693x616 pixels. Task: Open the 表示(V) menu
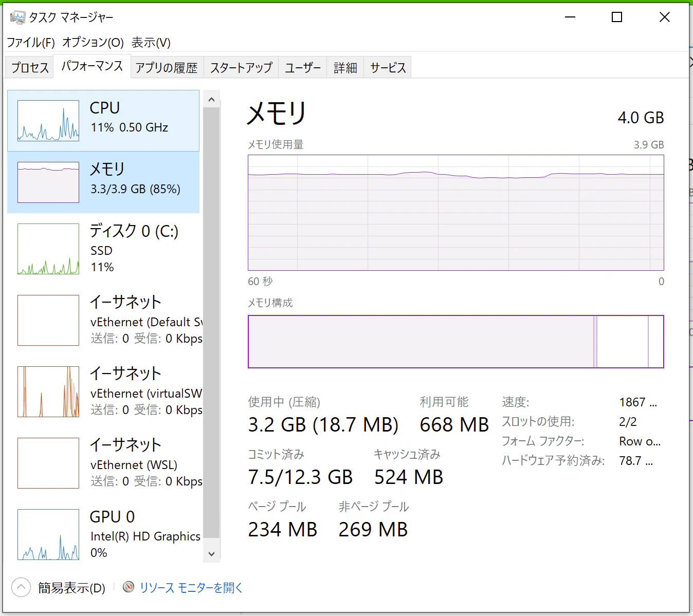(x=151, y=43)
